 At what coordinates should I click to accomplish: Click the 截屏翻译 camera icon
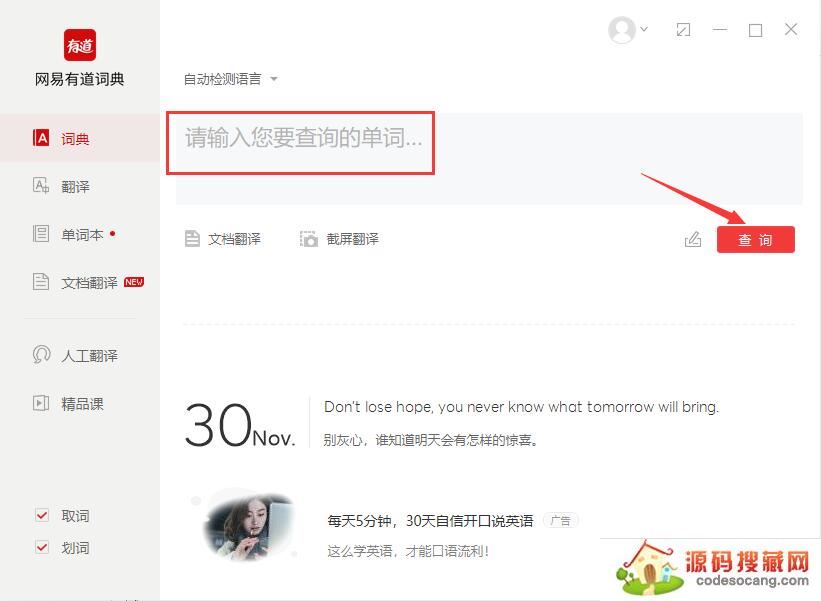pos(309,239)
